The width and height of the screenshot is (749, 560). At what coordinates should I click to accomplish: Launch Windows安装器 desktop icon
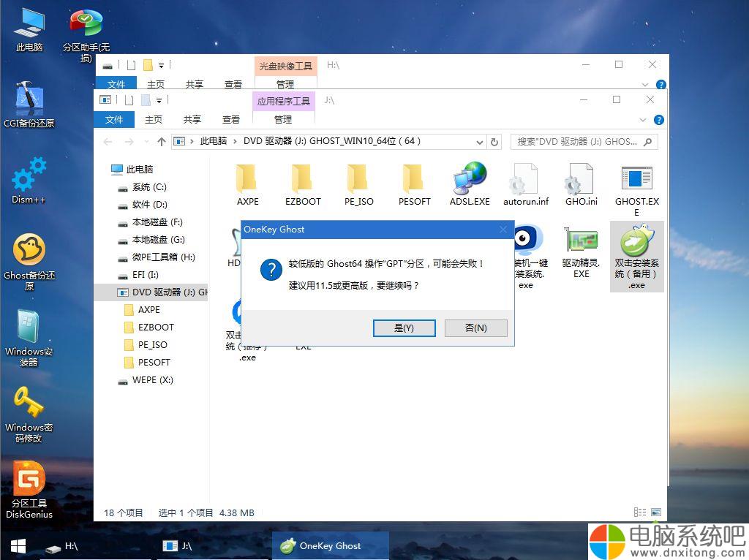[x=29, y=338]
